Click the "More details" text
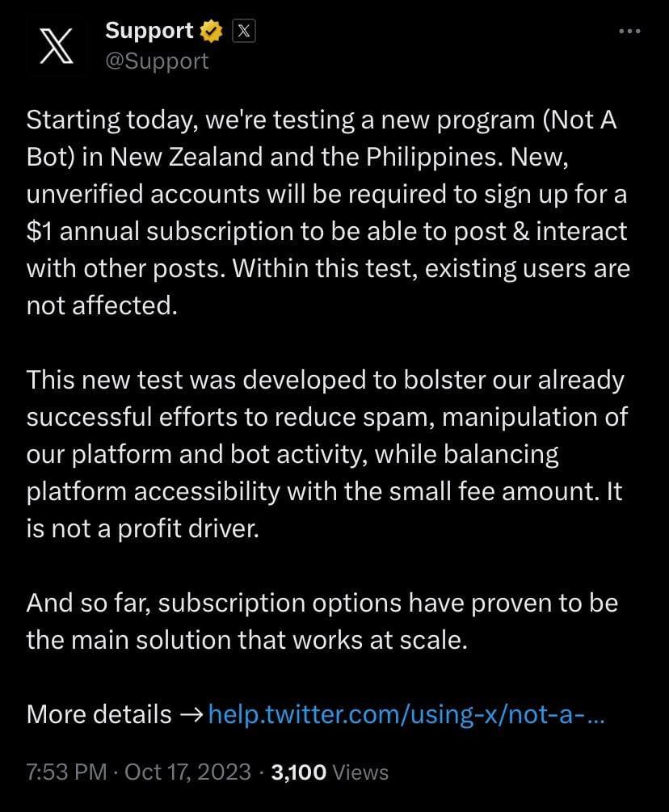 click(x=99, y=713)
